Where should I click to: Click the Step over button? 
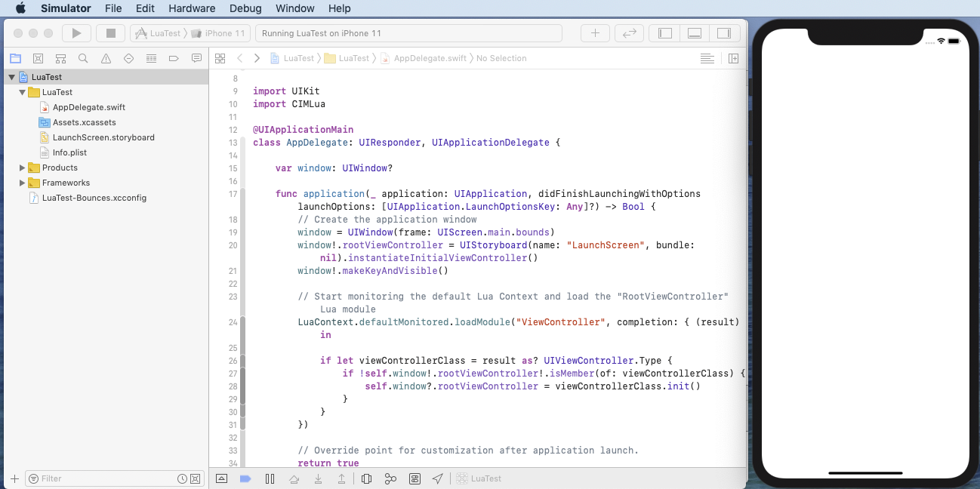[294, 478]
